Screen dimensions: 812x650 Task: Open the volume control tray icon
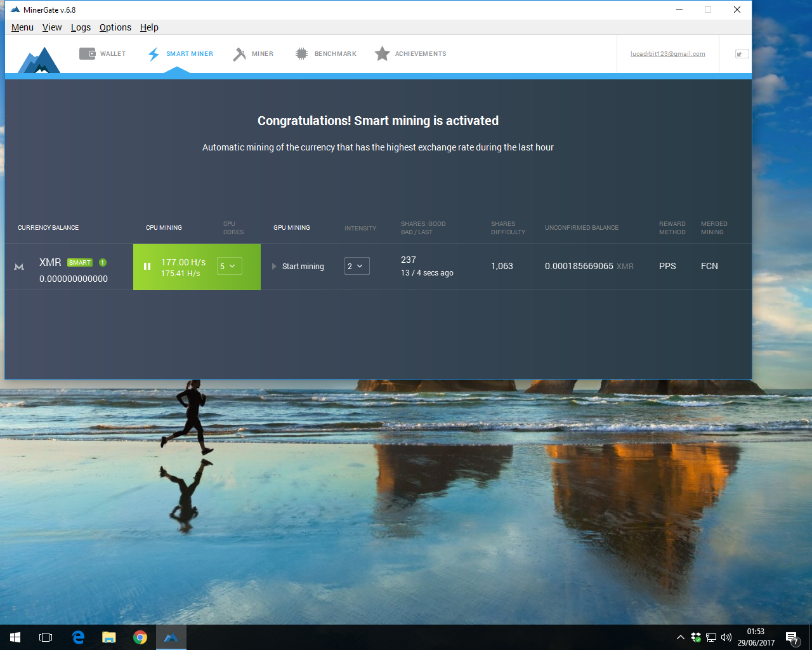pyautogui.click(x=726, y=637)
